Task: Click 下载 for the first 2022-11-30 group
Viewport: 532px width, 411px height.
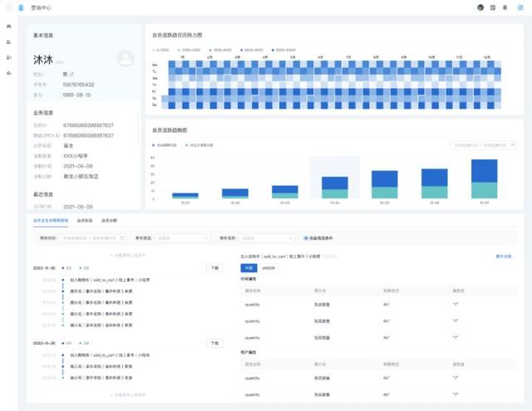Action: click(x=214, y=268)
